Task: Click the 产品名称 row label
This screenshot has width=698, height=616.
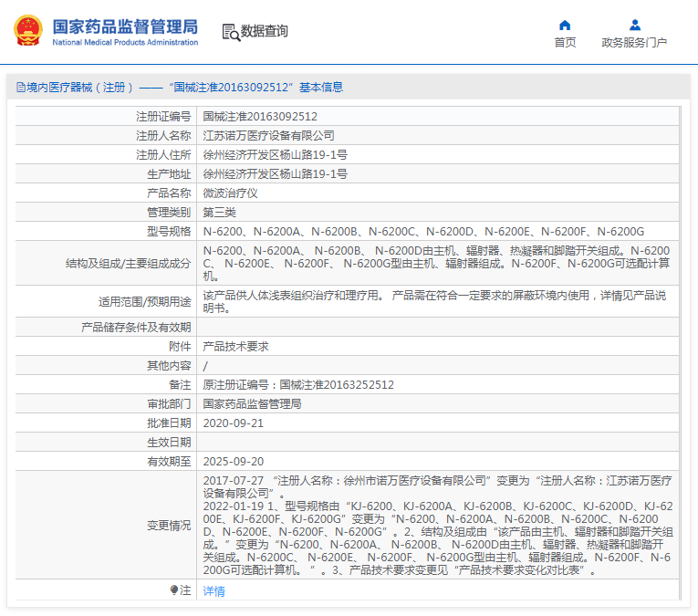Action: (x=169, y=193)
